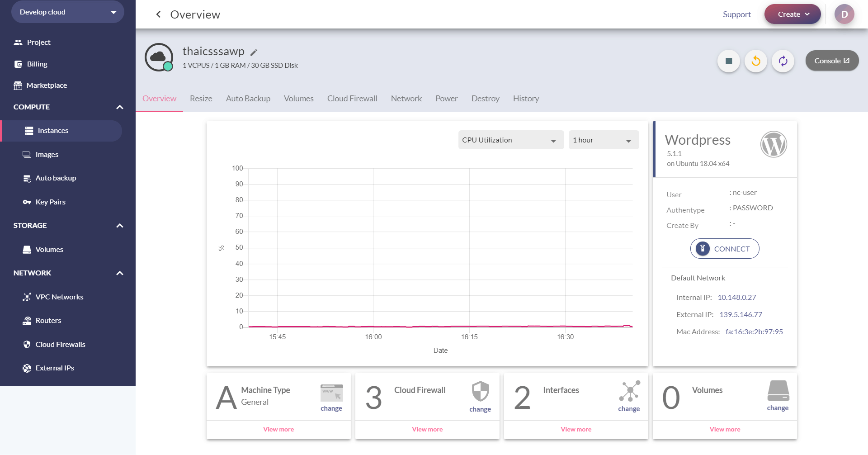Click the orange reboot icon
The height and width of the screenshot is (455, 868).
[x=756, y=61]
